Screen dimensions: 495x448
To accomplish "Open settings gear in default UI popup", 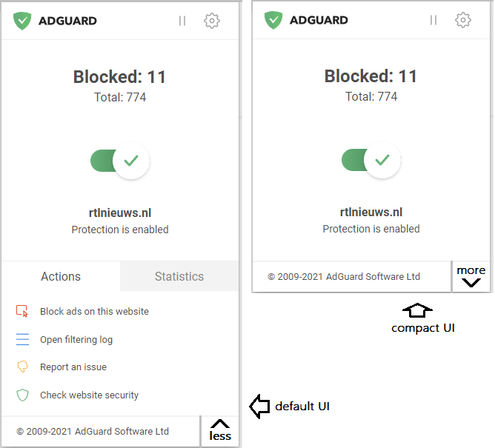I will [212, 21].
